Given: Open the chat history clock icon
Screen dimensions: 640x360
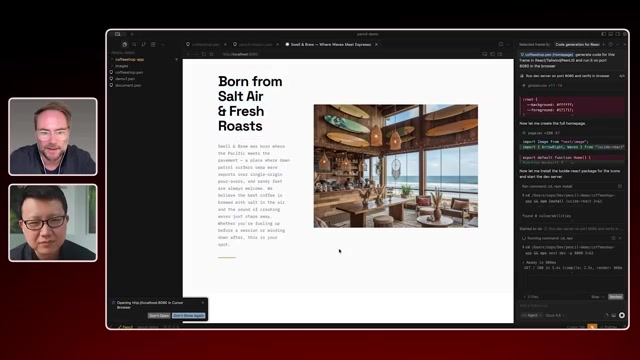Looking at the screenshot, I should click(611, 44).
